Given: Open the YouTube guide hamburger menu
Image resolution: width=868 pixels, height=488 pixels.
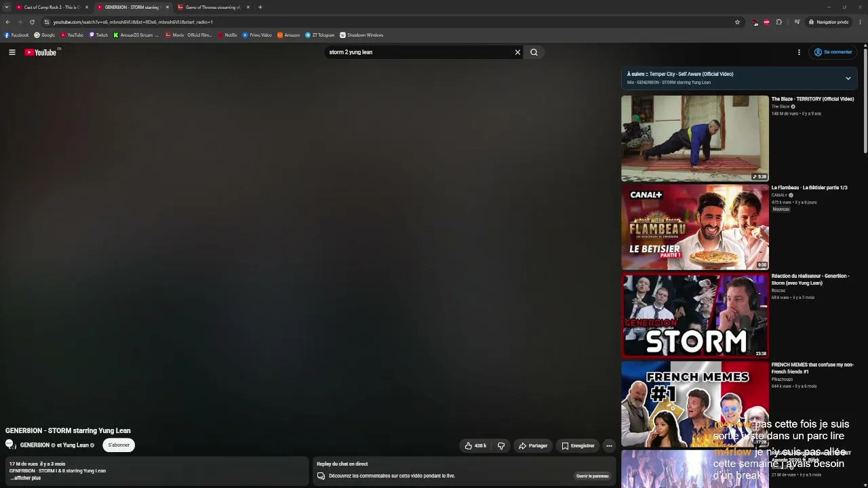Looking at the screenshot, I should tap(12, 52).
